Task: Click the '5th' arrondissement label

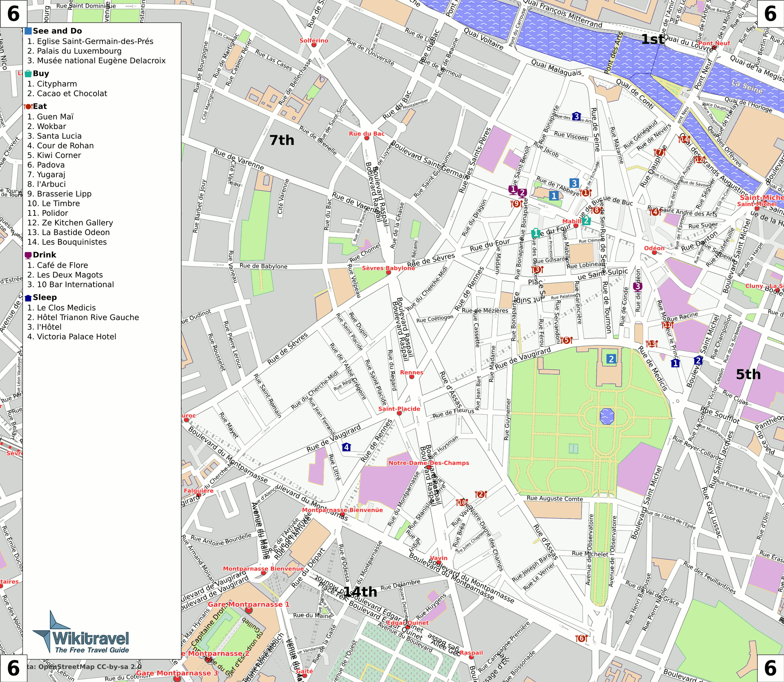Action: click(x=748, y=374)
